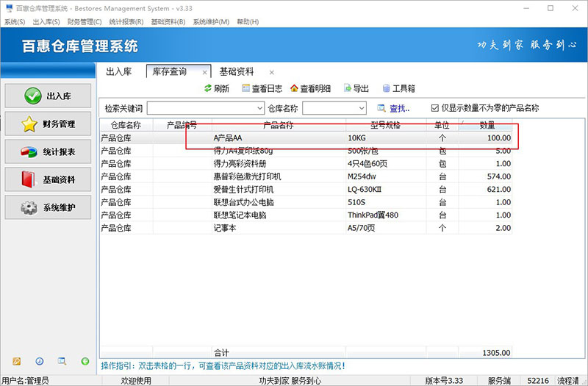Screen dimensions: 588x386
Task: Open the 系统(S) menu
Action: (15, 22)
